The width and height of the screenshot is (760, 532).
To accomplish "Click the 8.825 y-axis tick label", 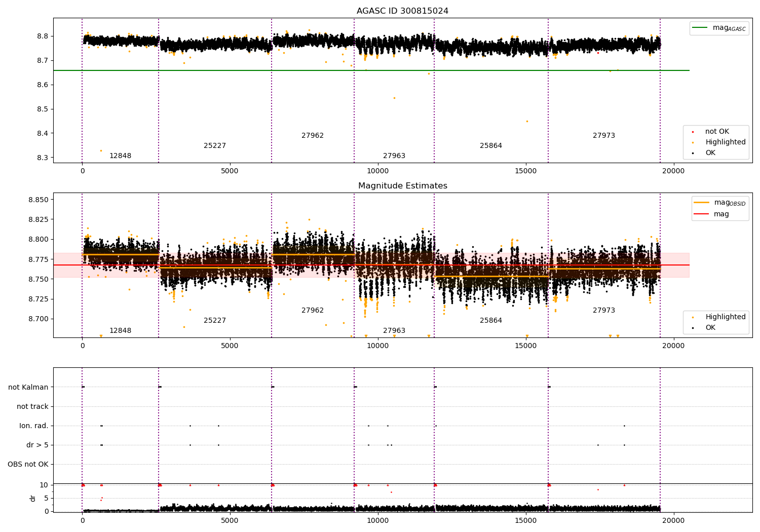I will [x=38, y=219].
